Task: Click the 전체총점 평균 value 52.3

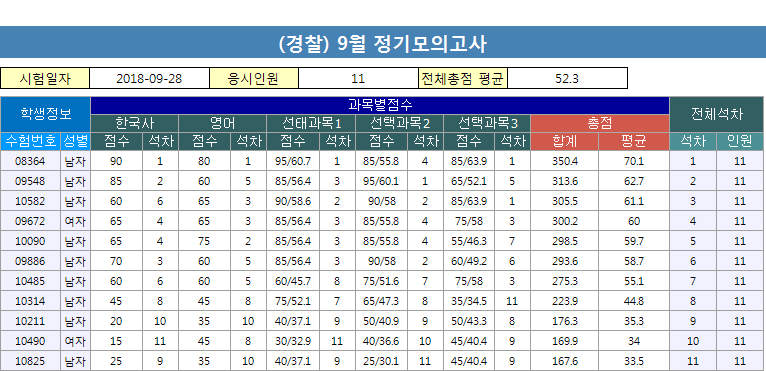Action: pos(567,79)
